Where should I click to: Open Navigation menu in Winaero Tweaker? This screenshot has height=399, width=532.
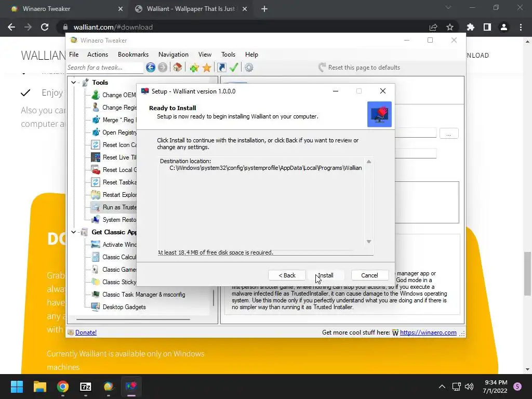click(174, 54)
